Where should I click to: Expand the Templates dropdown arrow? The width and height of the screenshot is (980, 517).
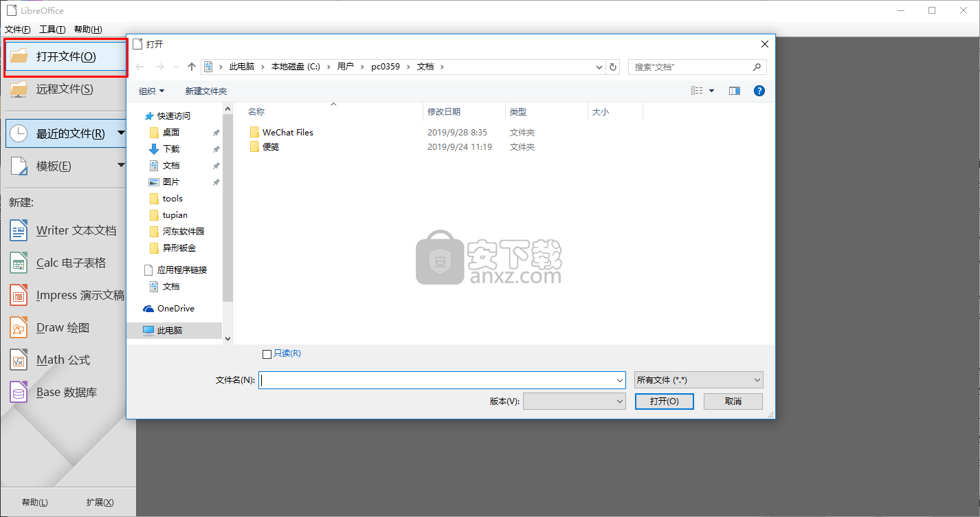point(122,165)
